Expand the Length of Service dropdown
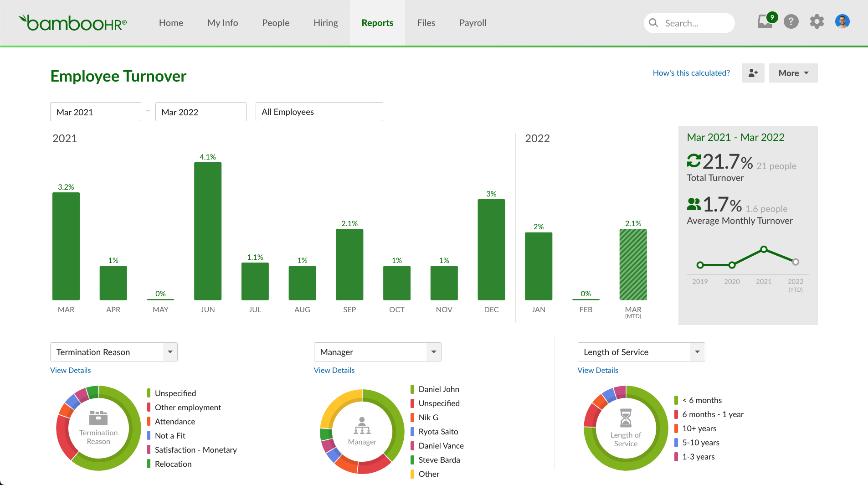 (697, 352)
